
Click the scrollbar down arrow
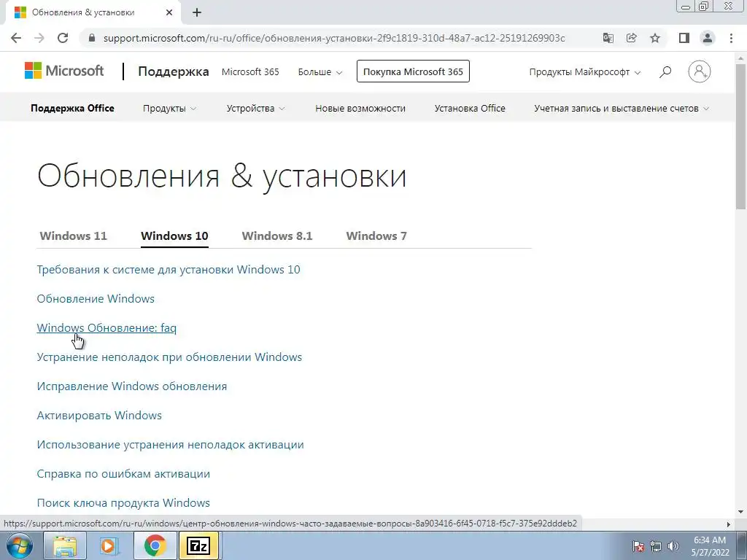pyautogui.click(x=741, y=513)
